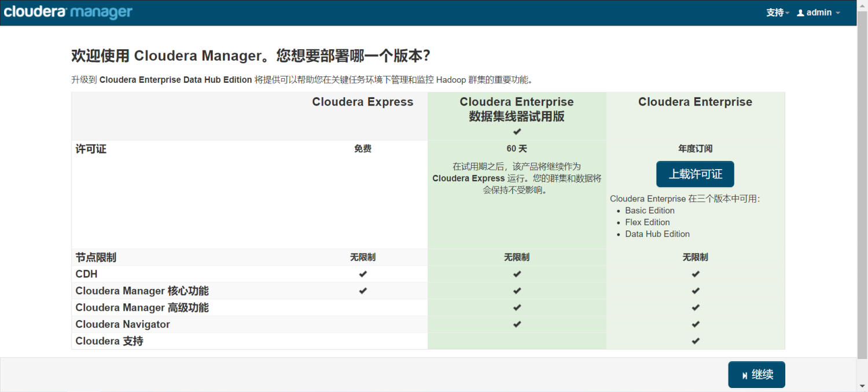Click Cloudera Manager 高级功能 row label
The image size is (868, 392).
[x=142, y=307]
